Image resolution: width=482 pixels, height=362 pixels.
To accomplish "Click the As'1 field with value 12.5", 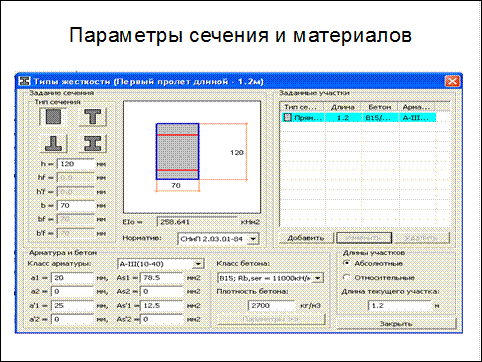I will pos(162,305).
